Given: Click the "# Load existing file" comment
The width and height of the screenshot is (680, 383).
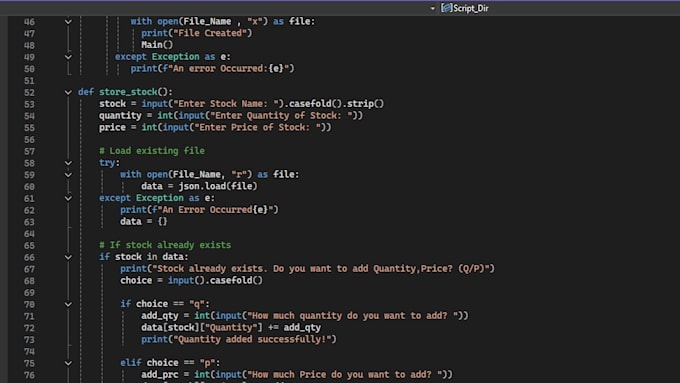Looking at the screenshot, I should point(152,151).
